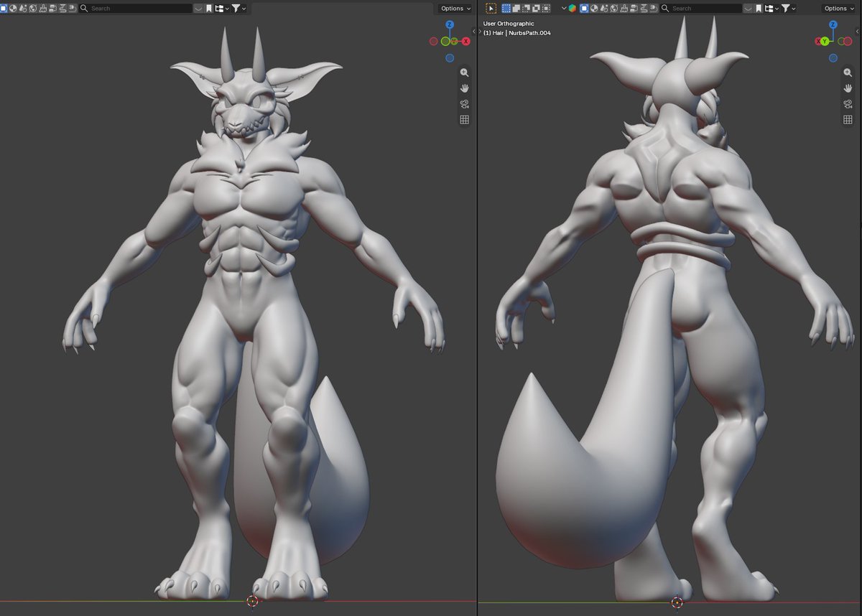Click the negative Z gizmo circle in left viewport

click(x=450, y=58)
